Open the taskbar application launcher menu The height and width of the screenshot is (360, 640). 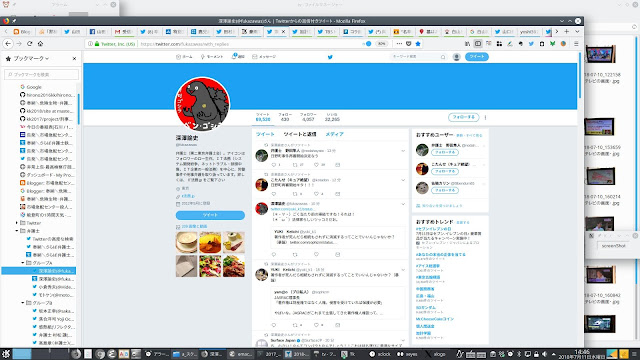pyautogui.click(x=6, y=354)
